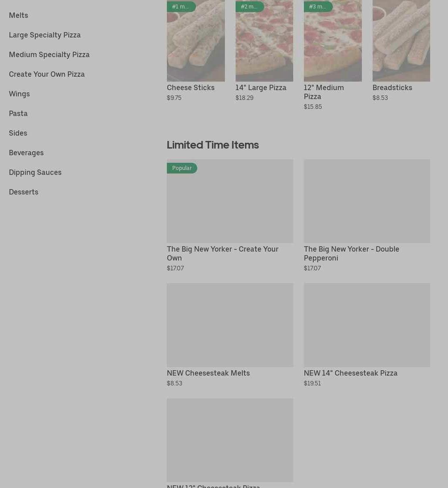Open Create Your Own Pizza section
448x488 pixels.
pyautogui.click(x=47, y=74)
